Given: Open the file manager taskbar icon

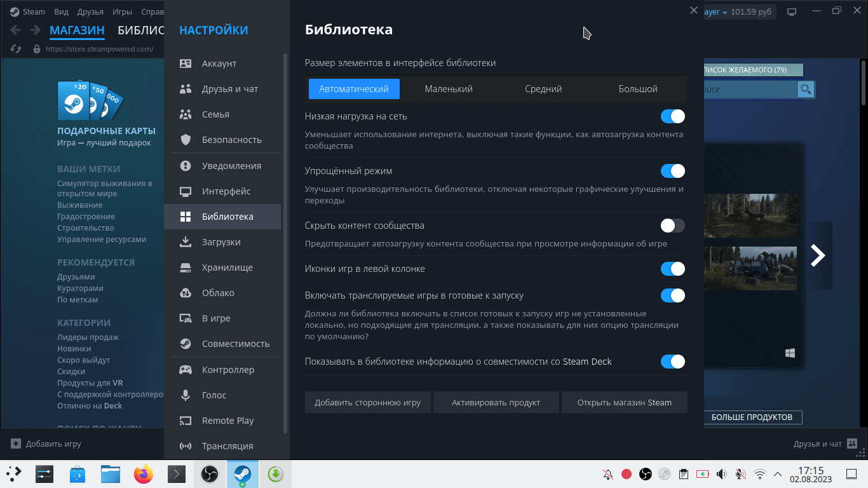Looking at the screenshot, I should (x=111, y=474).
